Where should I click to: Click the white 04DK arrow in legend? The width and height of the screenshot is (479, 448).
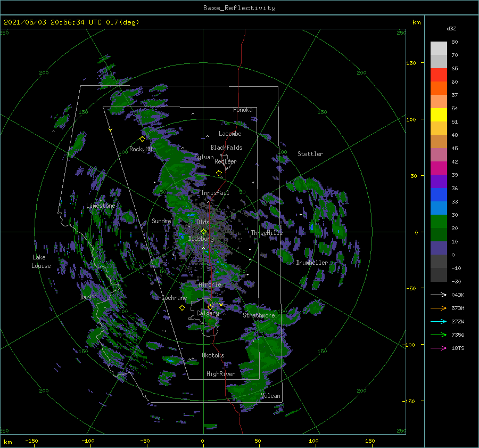point(439,295)
